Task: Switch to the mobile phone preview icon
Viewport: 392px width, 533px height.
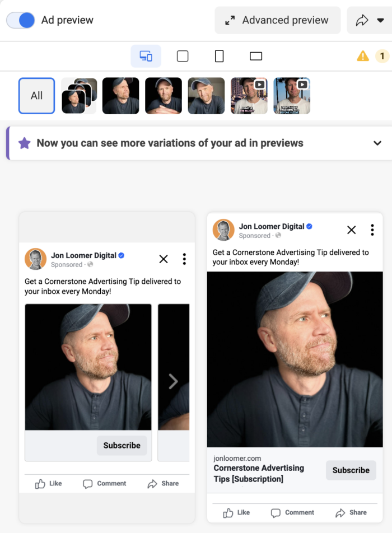Action: (x=218, y=56)
